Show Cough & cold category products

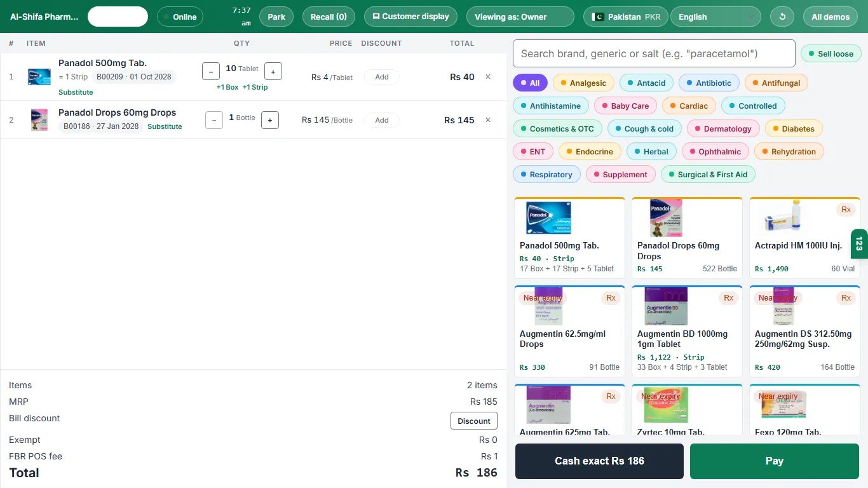pos(644,128)
